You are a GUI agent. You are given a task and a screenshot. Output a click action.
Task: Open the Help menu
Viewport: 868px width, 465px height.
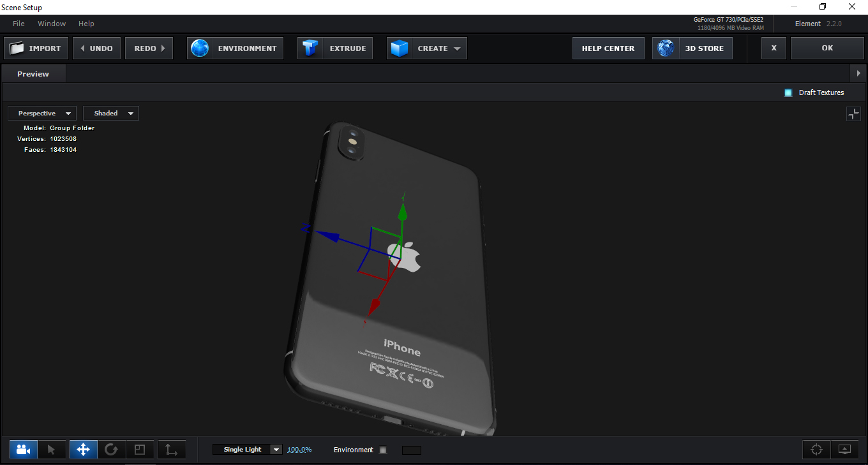pos(86,24)
